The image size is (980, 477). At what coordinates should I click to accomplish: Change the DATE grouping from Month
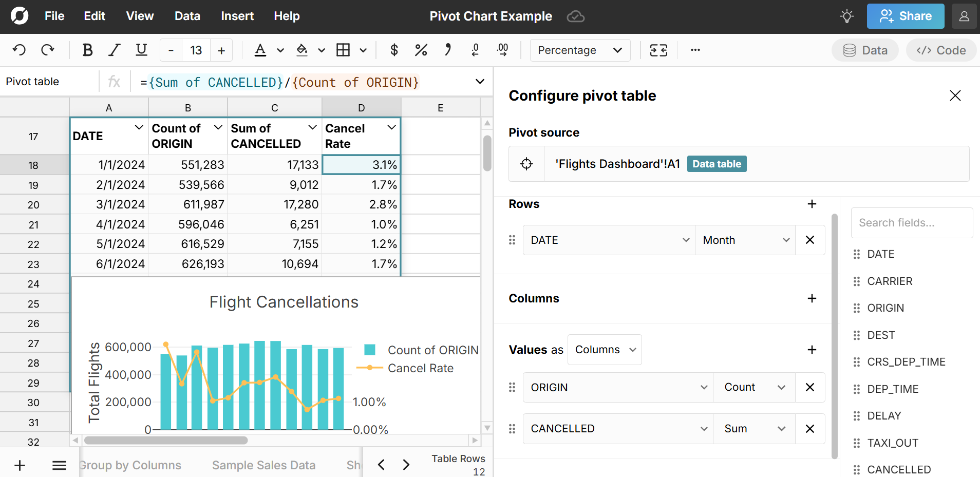point(744,240)
